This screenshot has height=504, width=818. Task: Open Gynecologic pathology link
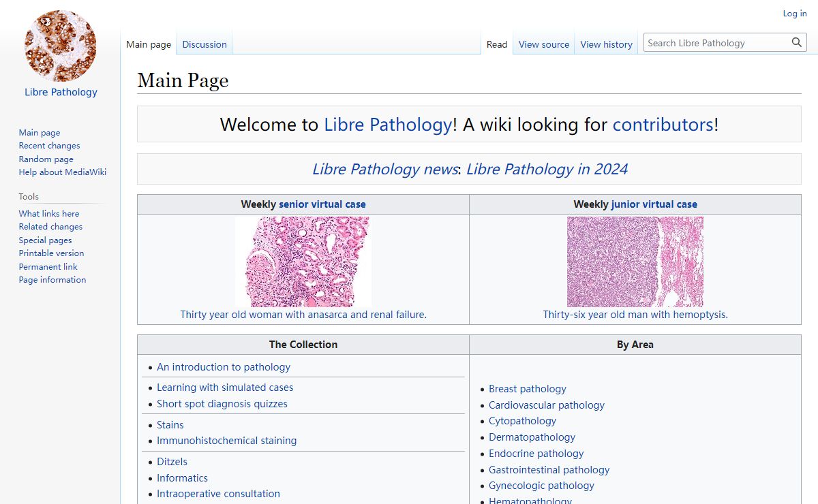pos(541,486)
